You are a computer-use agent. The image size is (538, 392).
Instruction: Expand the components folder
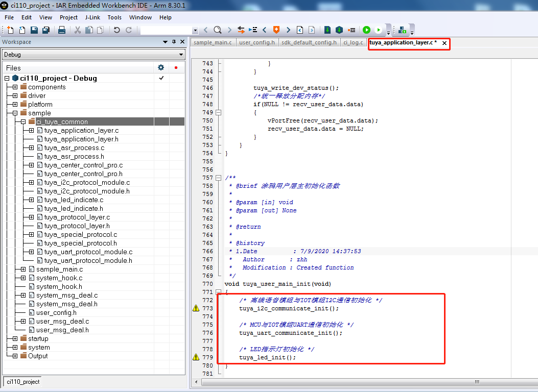(x=15, y=87)
